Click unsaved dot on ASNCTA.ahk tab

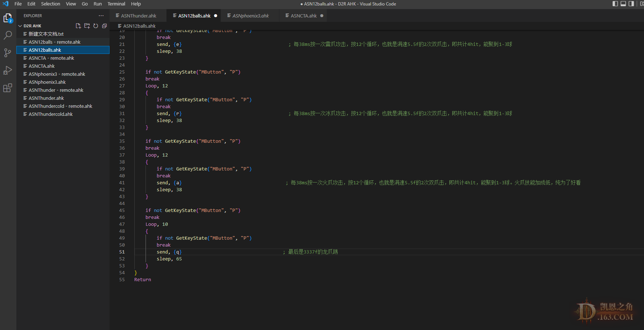click(x=322, y=16)
